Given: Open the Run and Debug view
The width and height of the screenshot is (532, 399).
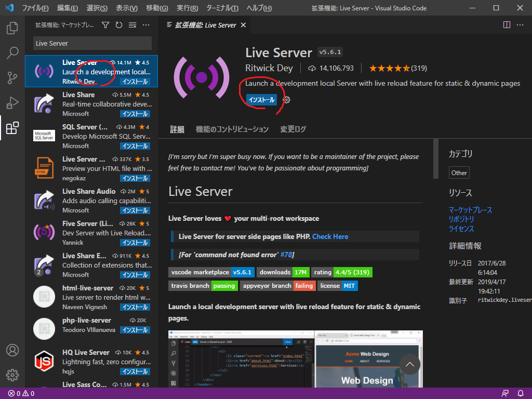Looking at the screenshot, I should point(12,101).
